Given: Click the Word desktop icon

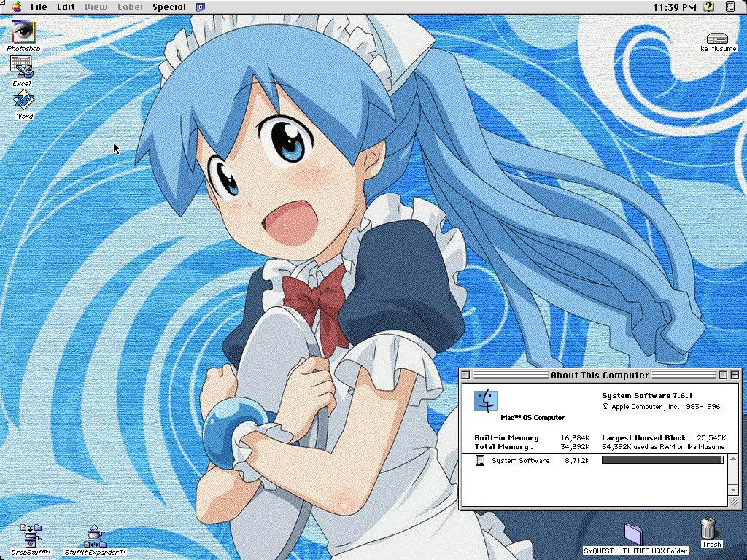Looking at the screenshot, I should click(24, 101).
